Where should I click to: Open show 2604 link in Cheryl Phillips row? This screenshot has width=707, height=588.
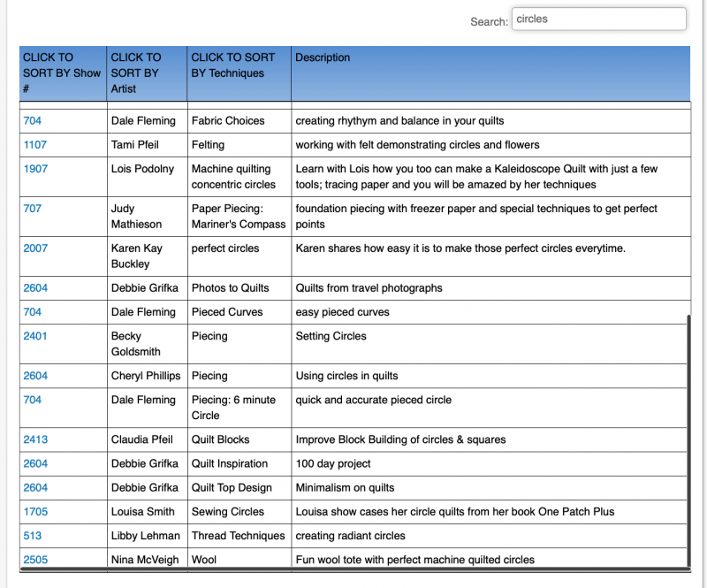tap(35, 376)
